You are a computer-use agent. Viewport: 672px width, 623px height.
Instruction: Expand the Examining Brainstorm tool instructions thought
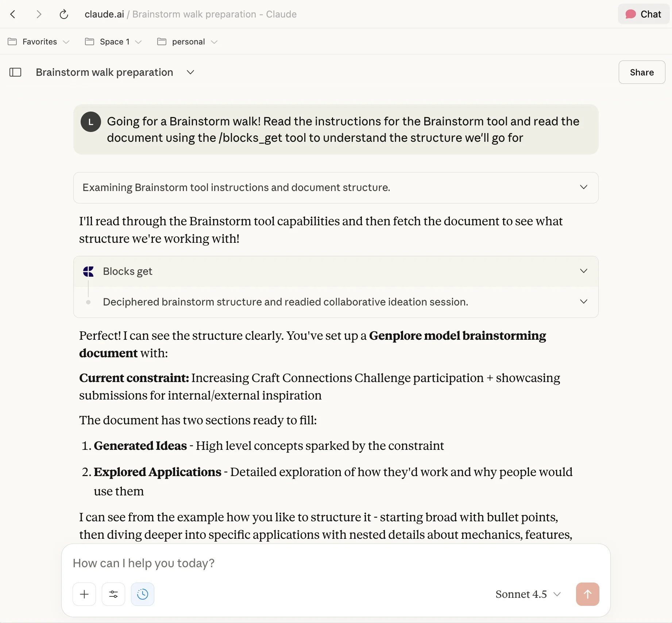tap(583, 187)
